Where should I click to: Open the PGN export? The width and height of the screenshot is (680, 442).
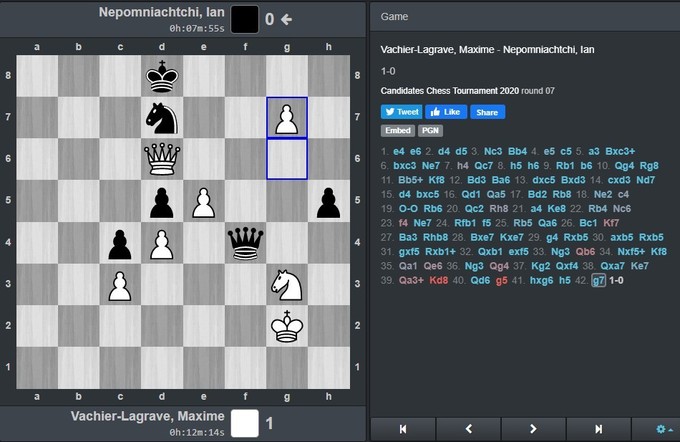pos(430,130)
